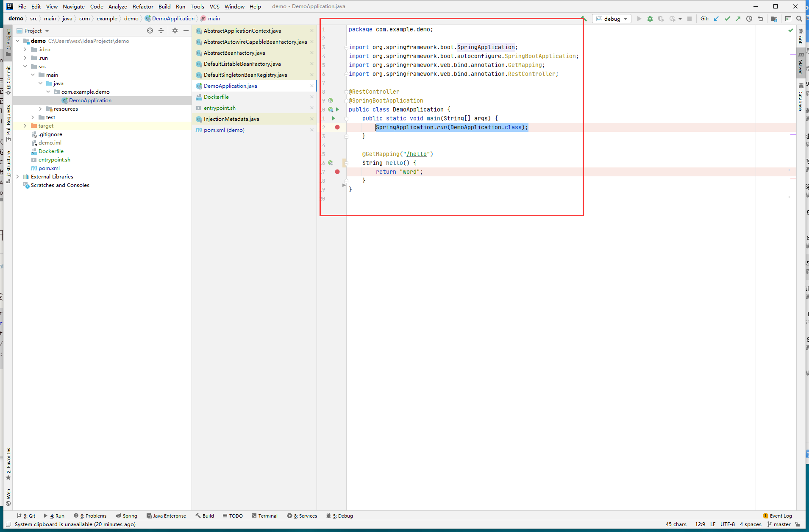The height and width of the screenshot is (532, 809).
Task: Click the Git rollback icon
Action: pos(760,19)
